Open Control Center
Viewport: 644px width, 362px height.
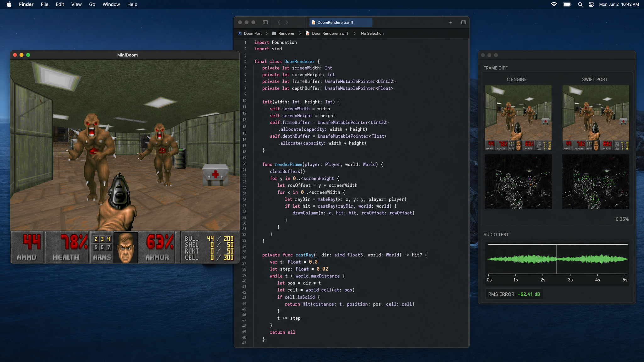click(x=591, y=4)
